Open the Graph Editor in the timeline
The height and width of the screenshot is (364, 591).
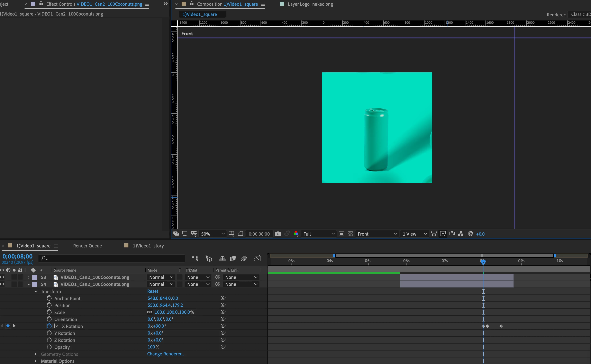tap(258, 258)
